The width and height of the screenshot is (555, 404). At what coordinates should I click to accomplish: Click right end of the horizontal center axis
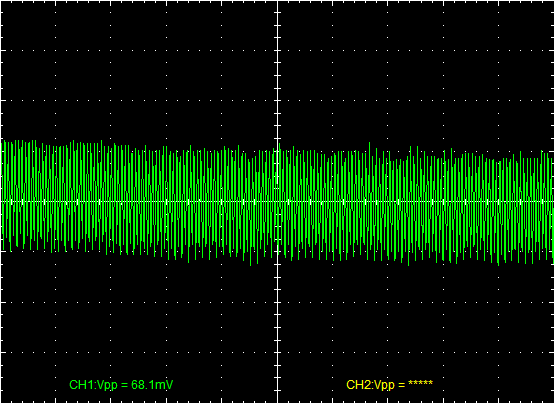[553, 202]
